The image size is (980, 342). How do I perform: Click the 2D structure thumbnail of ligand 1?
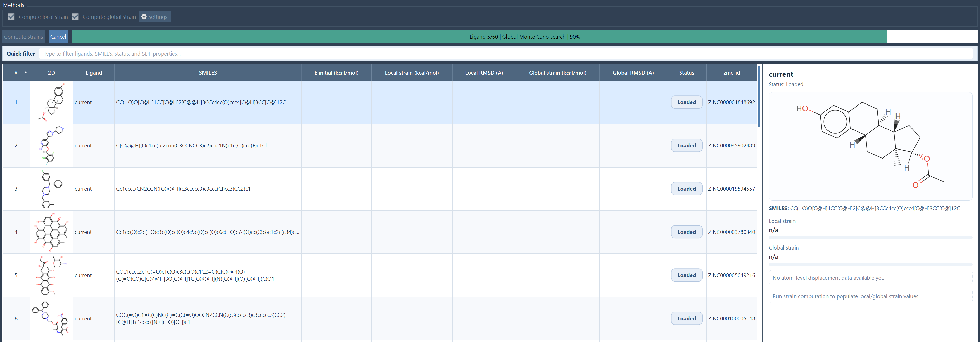(51, 102)
